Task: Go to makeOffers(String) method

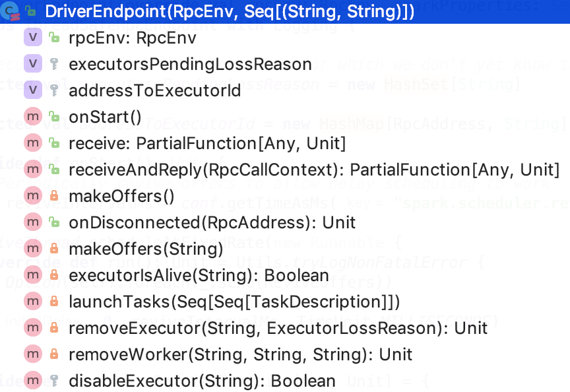Action: pyautogui.click(x=146, y=249)
